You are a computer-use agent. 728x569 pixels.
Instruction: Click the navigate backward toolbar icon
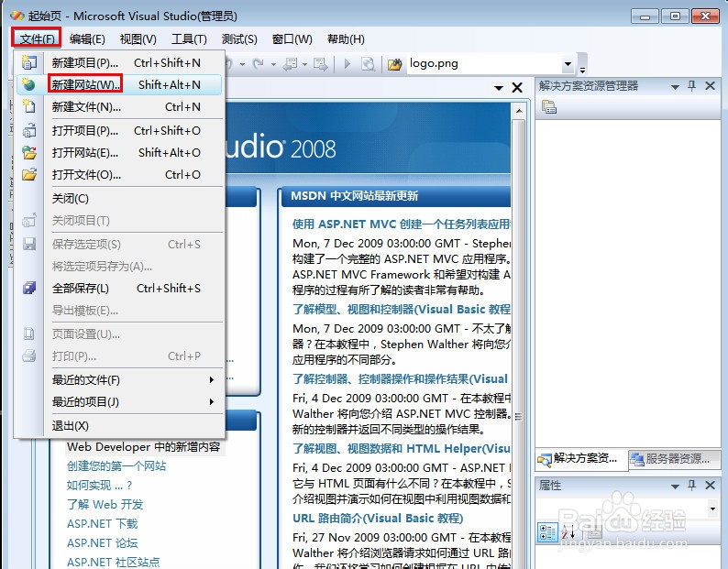tap(291, 63)
